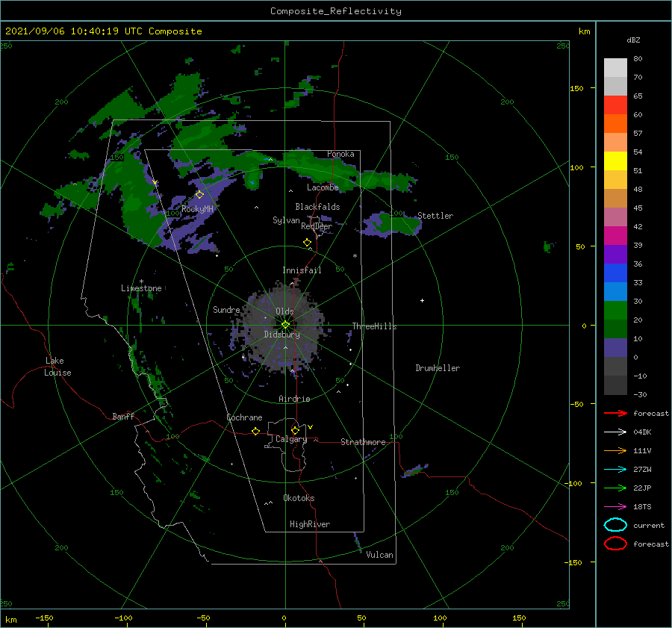The width and height of the screenshot is (672, 628).
Task: Click the small radar echo east of Strathmore
Action: point(414,470)
